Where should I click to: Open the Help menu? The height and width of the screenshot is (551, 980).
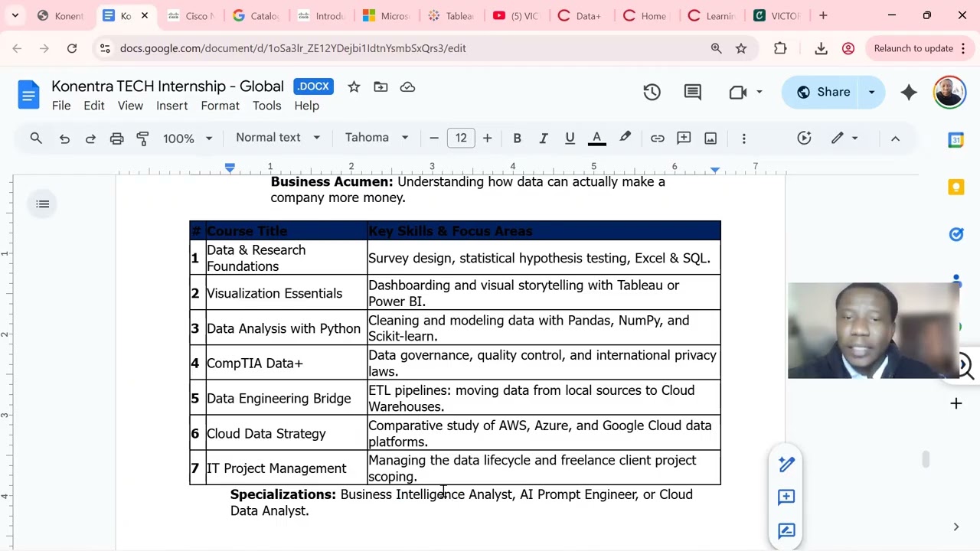pos(307,106)
